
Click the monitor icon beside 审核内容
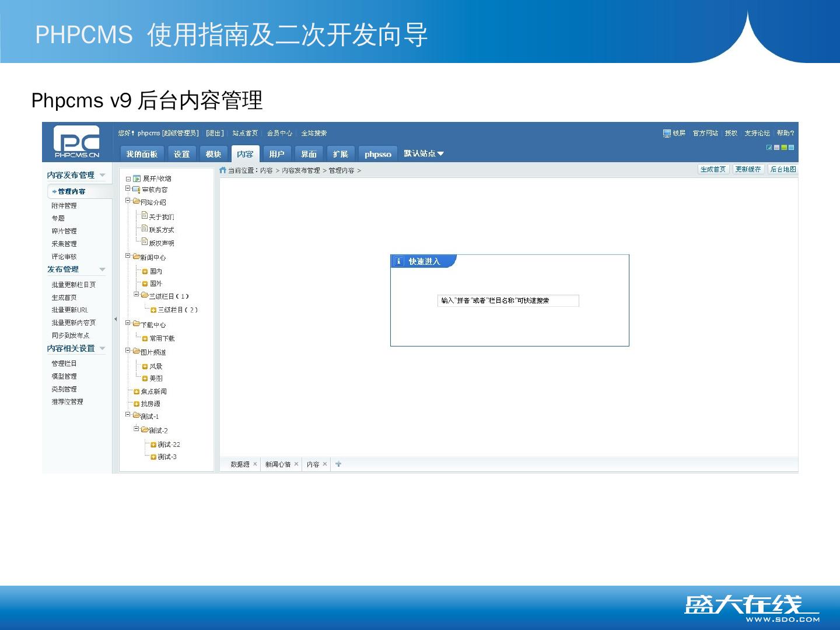136,190
